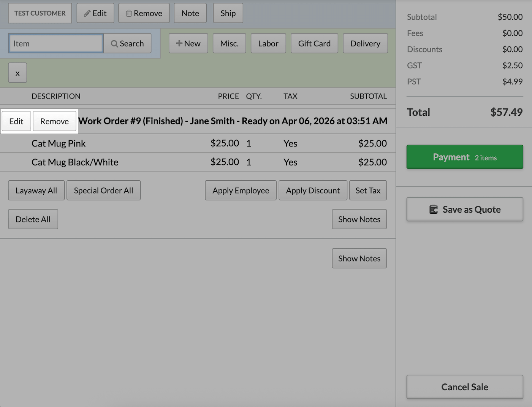Remove Work Order #9 from the sale
This screenshot has width=532, height=407.
coord(55,121)
